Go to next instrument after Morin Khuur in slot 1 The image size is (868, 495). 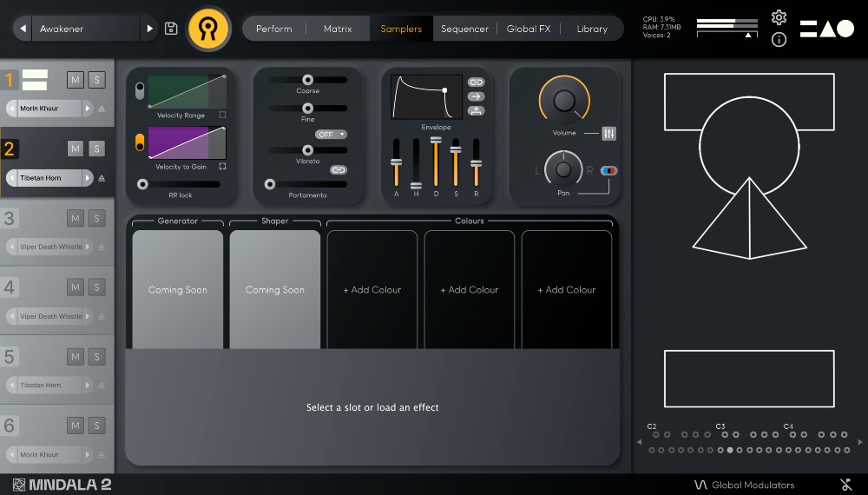tap(87, 109)
